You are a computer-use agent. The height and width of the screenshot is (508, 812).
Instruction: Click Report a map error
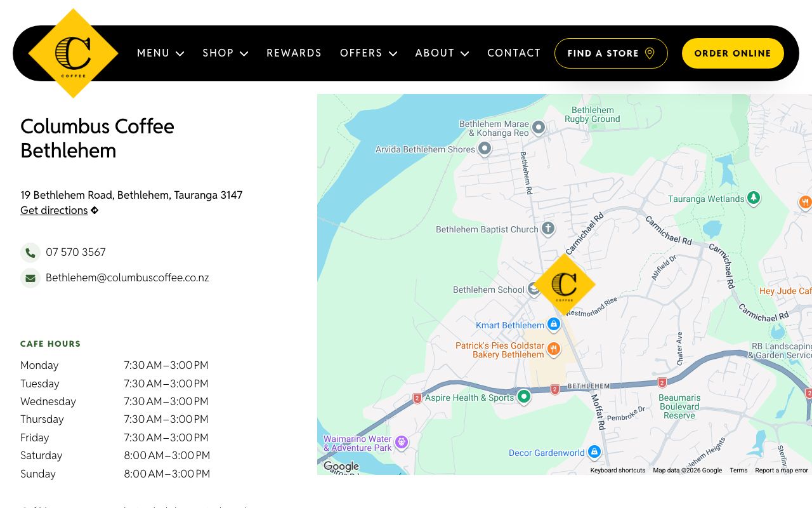(x=782, y=471)
